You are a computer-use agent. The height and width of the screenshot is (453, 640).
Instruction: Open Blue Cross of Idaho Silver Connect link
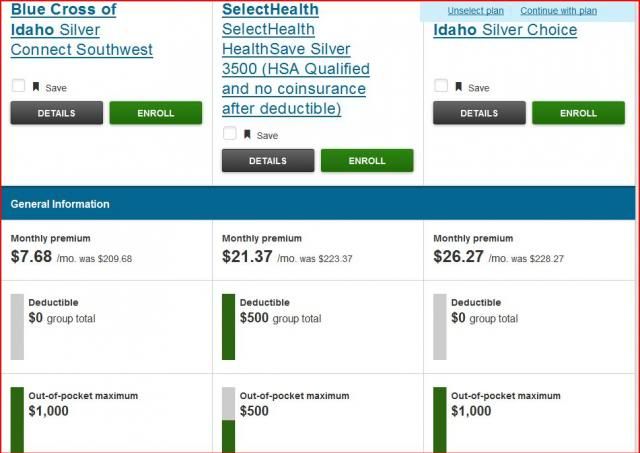pos(82,29)
